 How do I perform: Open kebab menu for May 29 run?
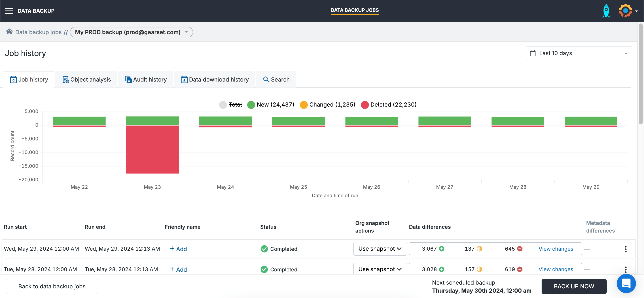(625, 249)
